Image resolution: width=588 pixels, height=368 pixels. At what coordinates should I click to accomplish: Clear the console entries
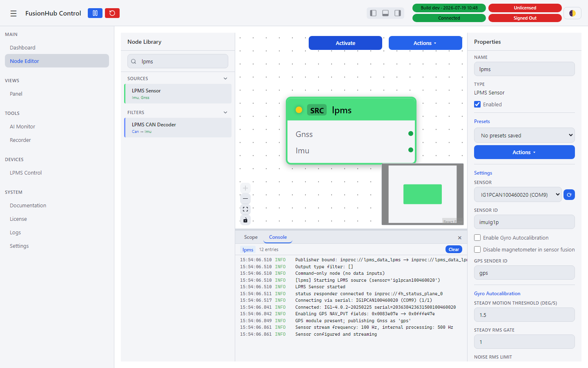click(454, 249)
